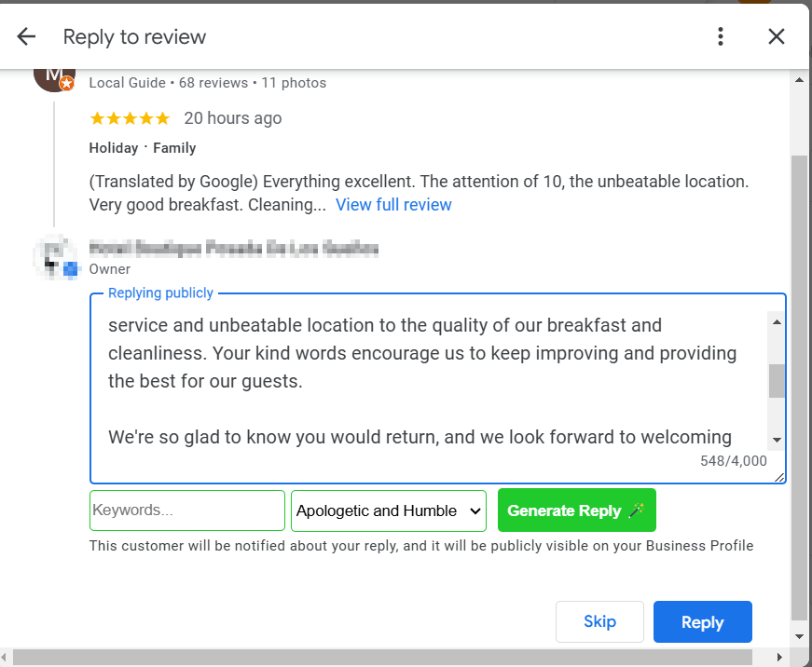Open View full review link
Screen dimensions: 812x667
[393, 205]
